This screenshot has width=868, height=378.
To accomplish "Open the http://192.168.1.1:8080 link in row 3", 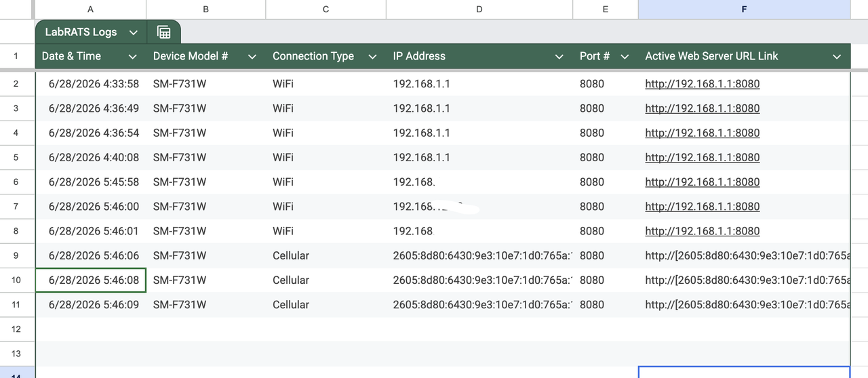I will pos(702,108).
